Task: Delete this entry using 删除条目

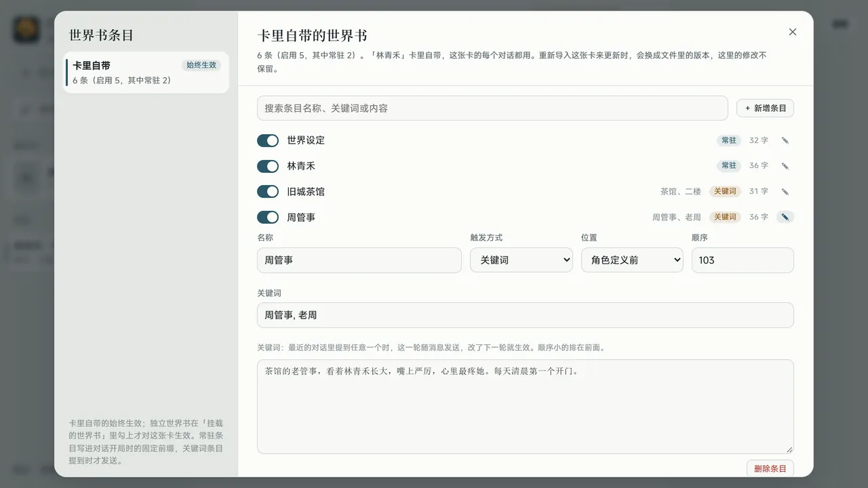Action: click(x=770, y=468)
